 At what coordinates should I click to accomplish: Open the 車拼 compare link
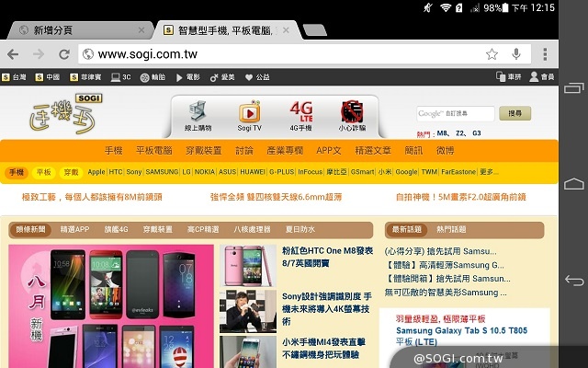coord(508,77)
